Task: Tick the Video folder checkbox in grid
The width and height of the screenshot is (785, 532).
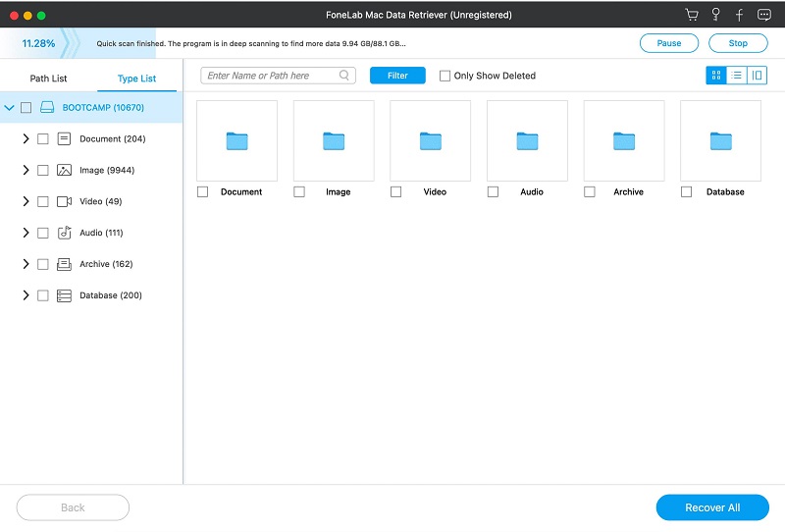Action: pyautogui.click(x=396, y=191)
